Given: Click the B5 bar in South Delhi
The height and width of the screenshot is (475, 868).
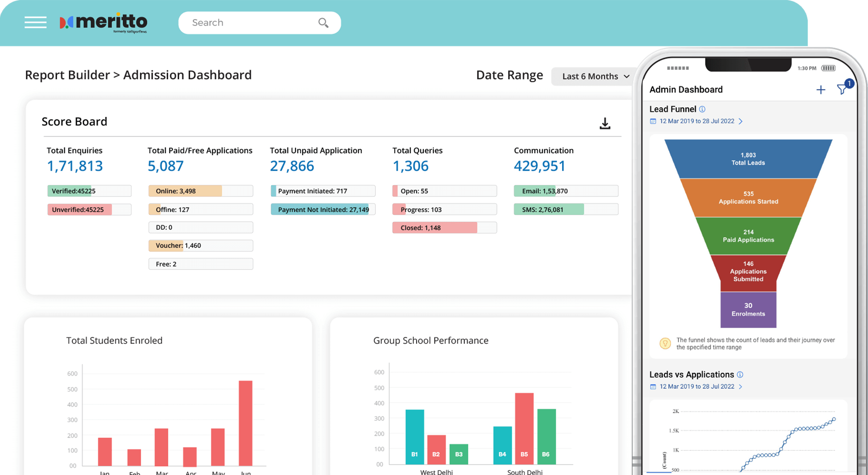Looking at the screenshot, I should click(525, 428).
